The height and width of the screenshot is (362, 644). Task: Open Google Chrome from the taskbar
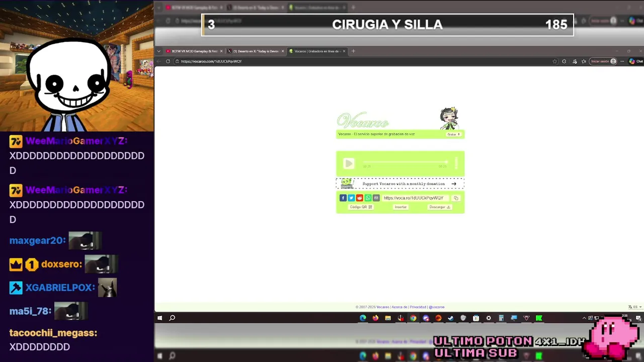click(413, 318)
